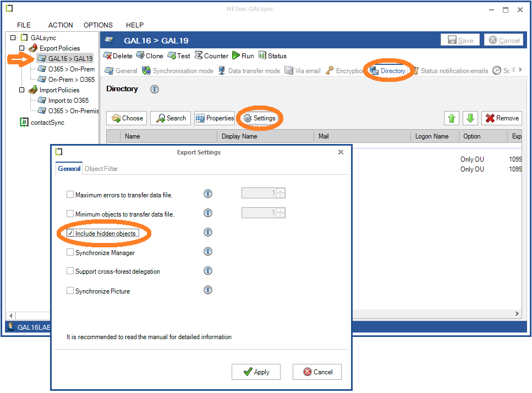The image size is (532, 393).
Task: Collapse the Export Policies tree node
Action: [21, 48]
